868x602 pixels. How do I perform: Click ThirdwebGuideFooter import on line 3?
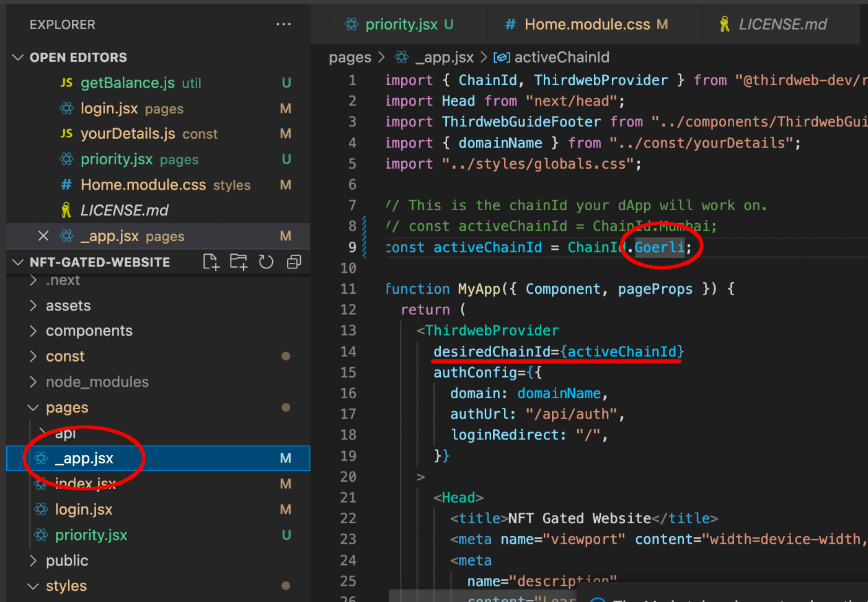[x=521, y=122]
